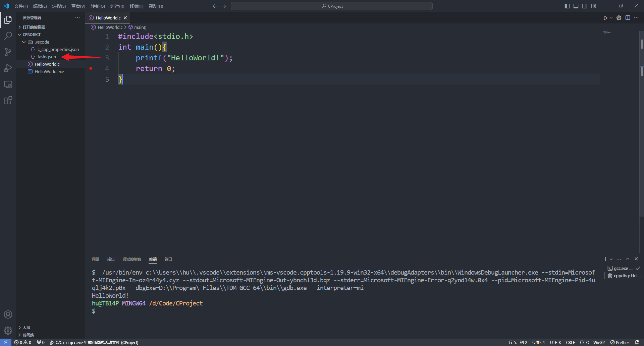Open the 查看(V) menu

pos(78,6)
